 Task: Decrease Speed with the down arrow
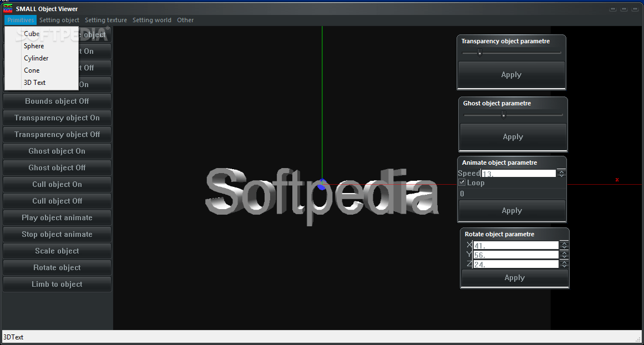coord(561,175)
